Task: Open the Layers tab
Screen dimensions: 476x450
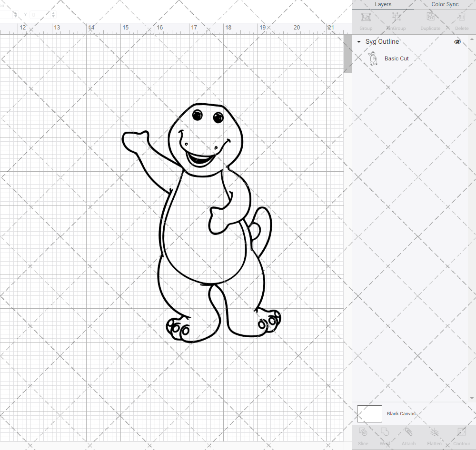Action: 383,4
